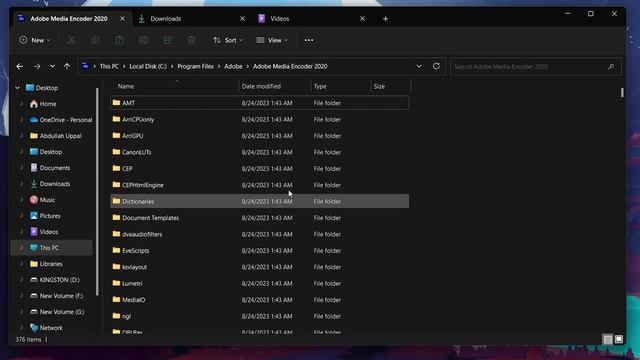Open the View dropdown menu
640x360 pixels.
coord(272,40)
